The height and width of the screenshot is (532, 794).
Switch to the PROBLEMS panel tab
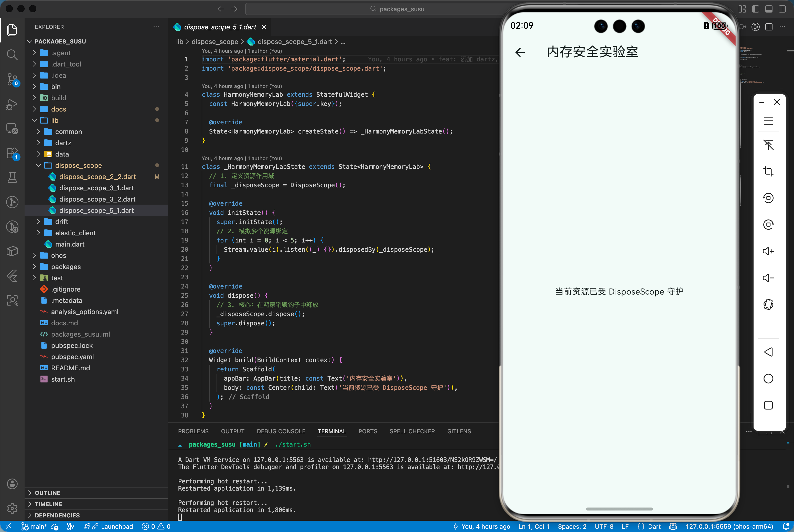(x=193, y=431)
